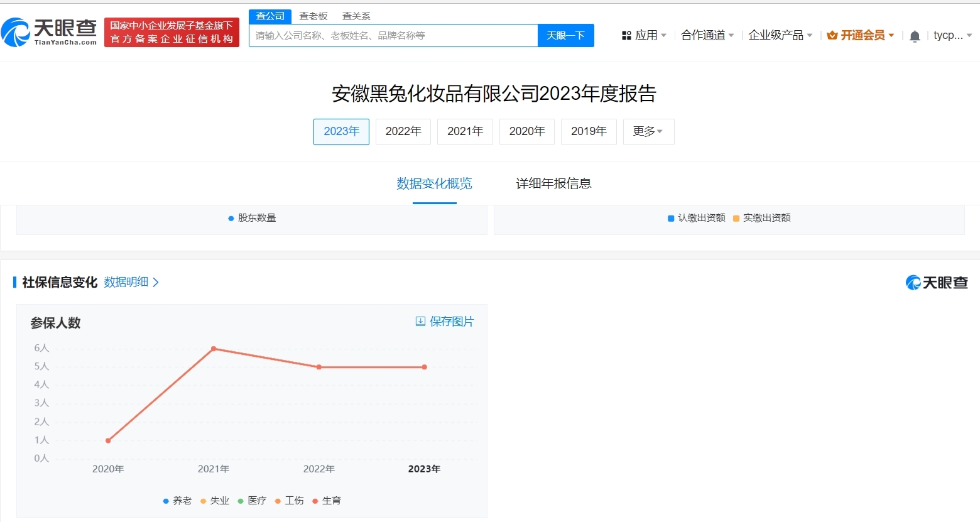Switch to the 查老板 search tab

[313, 16]
